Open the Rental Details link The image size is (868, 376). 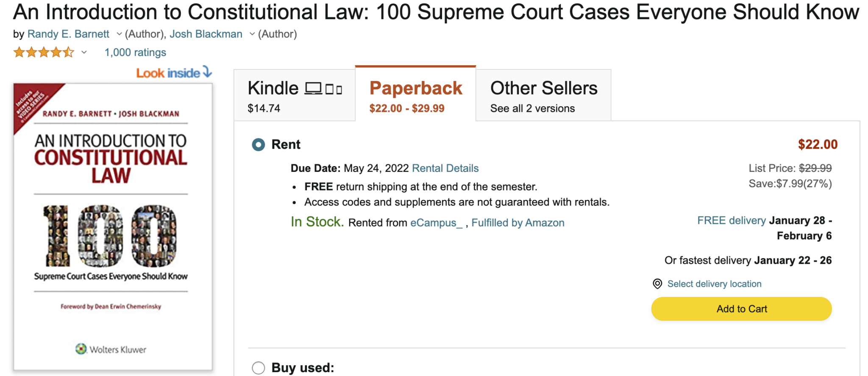[x=445, y=169]
